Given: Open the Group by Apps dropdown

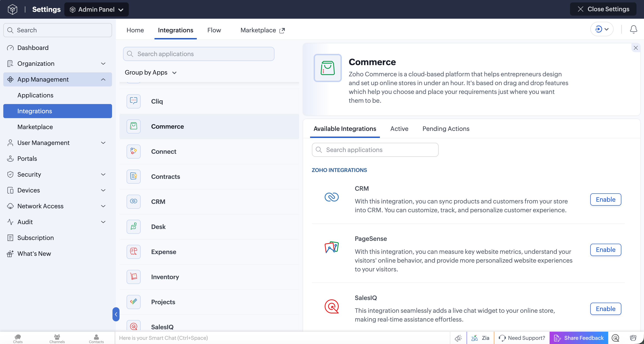Looking at the screenshot, I should [151, 72].
